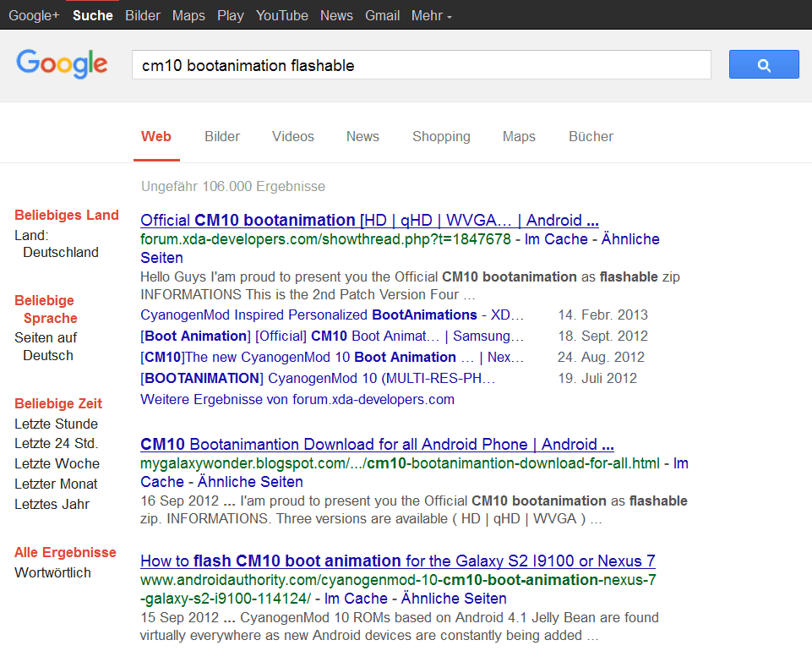Filter results to Letztes Jahr
812x662 pixels.
point(52,504)
